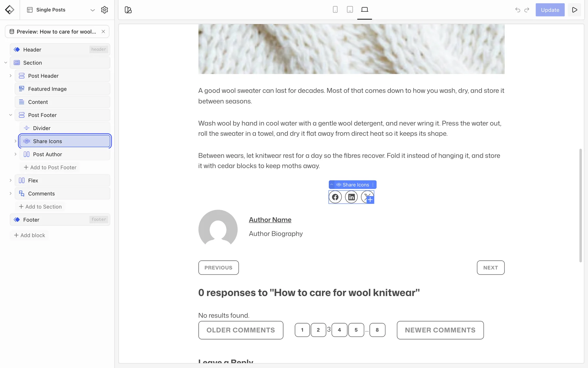Go to comments page 8

pos(377,330)
